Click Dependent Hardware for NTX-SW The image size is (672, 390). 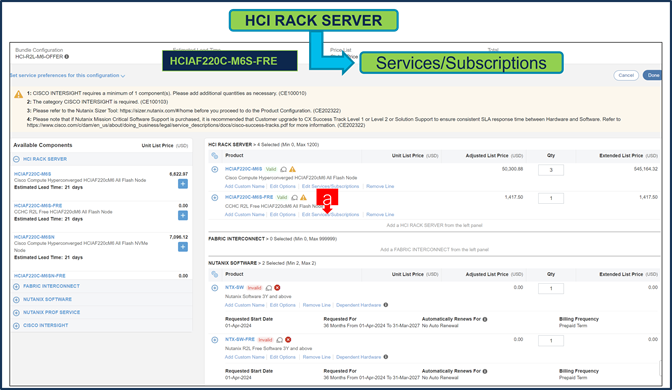(358, 305)
